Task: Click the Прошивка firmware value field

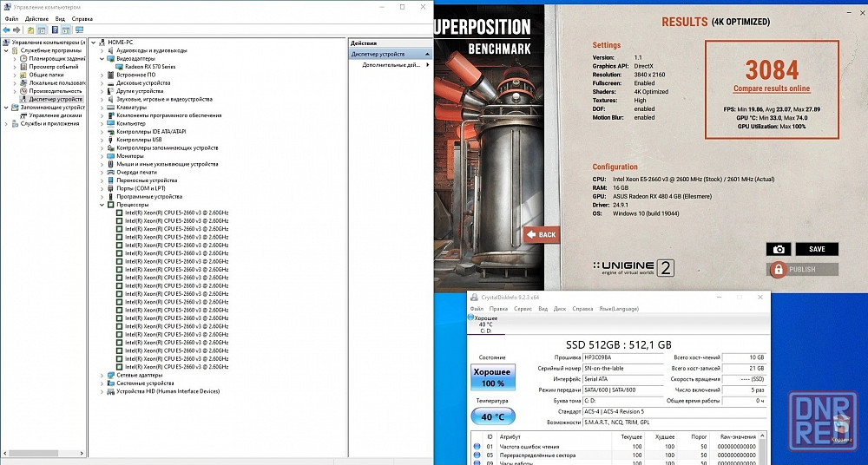Action: pos(623,357)
